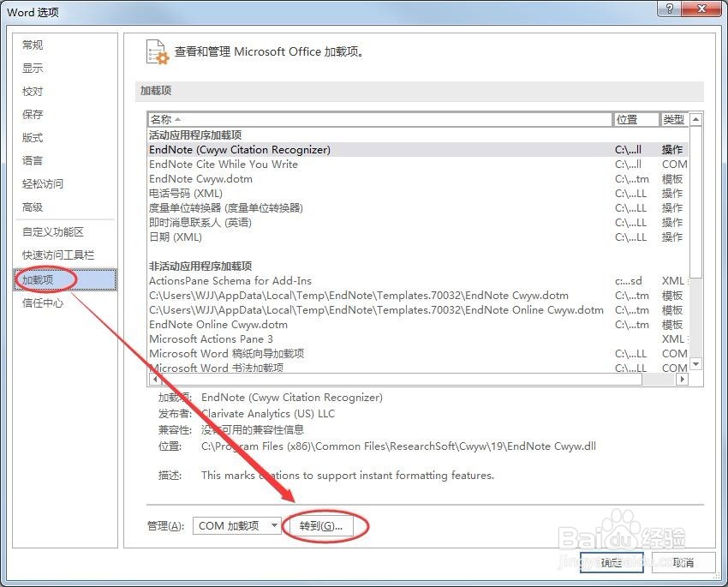The width and height of the screenshot is (728, 587).
Task: Open 版式 settings category
Action: coord(33,137)
